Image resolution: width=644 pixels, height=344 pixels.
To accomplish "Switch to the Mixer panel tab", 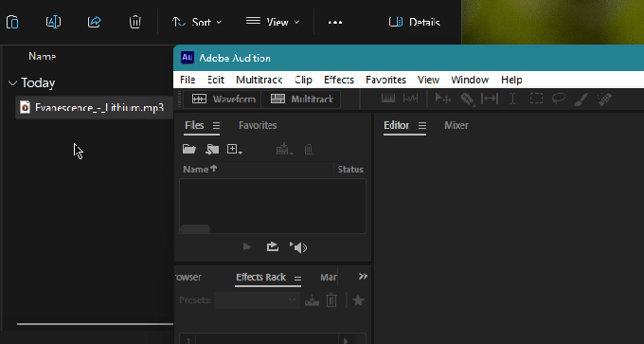I will point(456,125).
